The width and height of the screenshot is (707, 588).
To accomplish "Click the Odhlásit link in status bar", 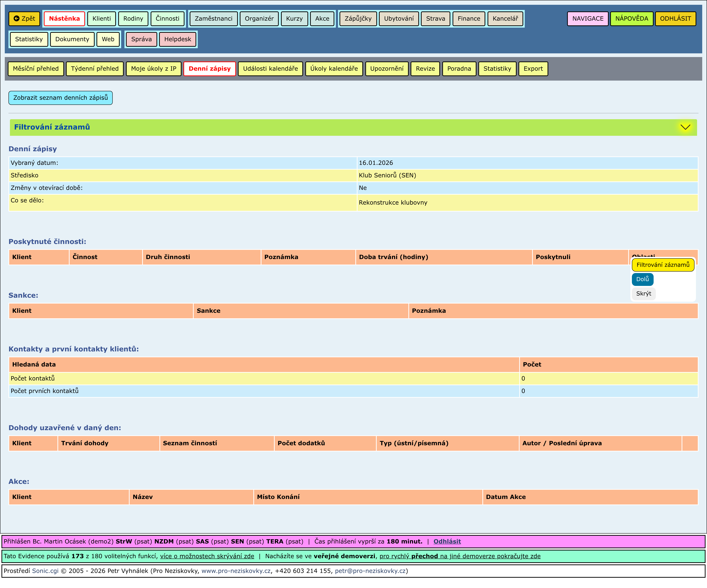I will pyautogui.click(x=447, y=541).
